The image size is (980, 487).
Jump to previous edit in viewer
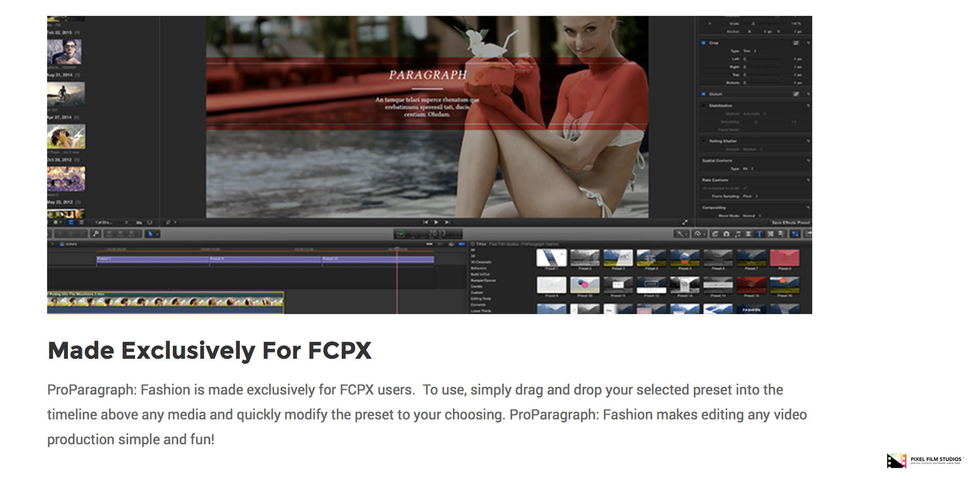tap(425, 222)
